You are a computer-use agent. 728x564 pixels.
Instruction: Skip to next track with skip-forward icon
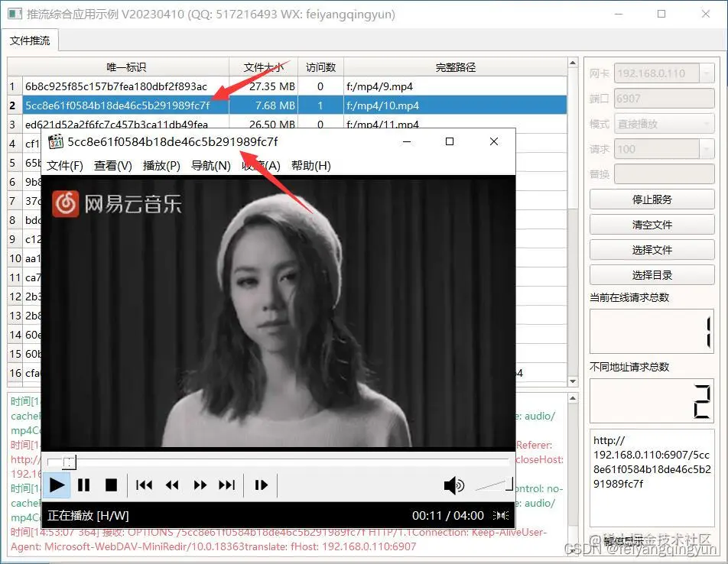(x=227, y=485)
